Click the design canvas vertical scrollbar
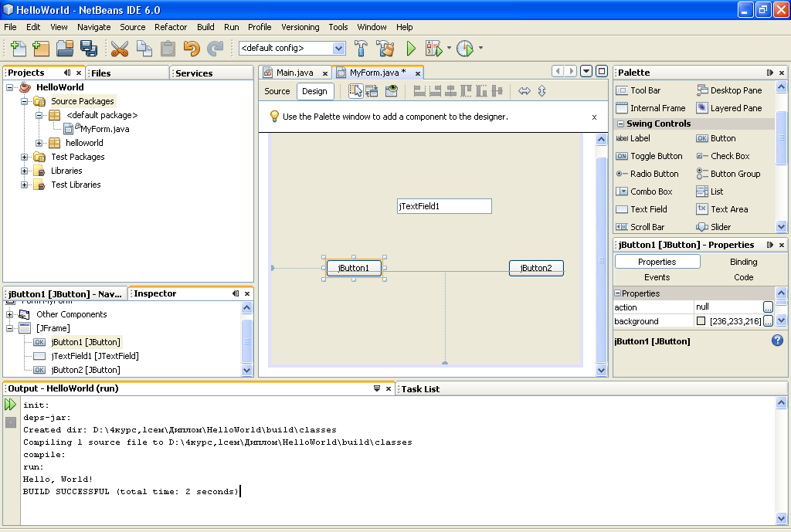 pyautogui.click(x=601, y=259)
